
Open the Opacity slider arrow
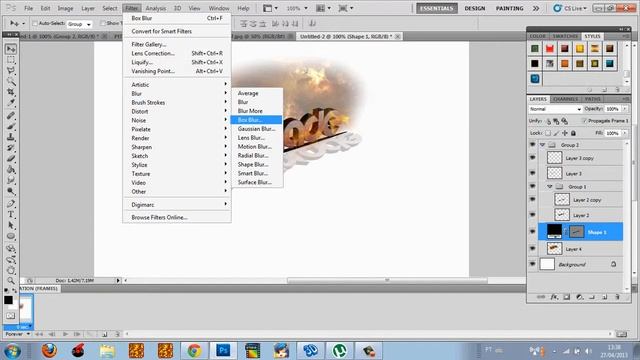[x=625, y=109]
